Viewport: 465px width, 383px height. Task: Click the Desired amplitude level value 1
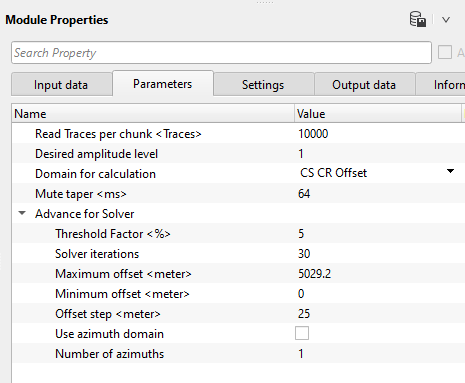pyautogui.click(x=301, y=154)
